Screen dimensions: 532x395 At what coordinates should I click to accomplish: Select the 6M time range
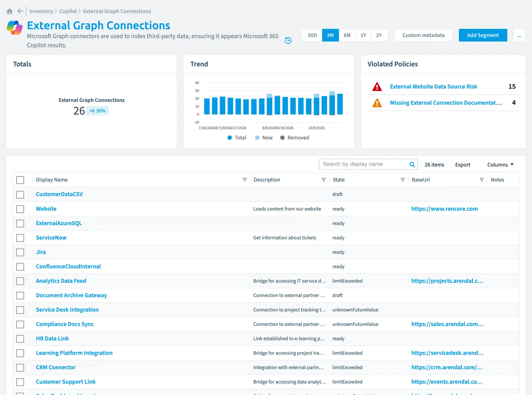pyautogui.click(x=347, y=35)
